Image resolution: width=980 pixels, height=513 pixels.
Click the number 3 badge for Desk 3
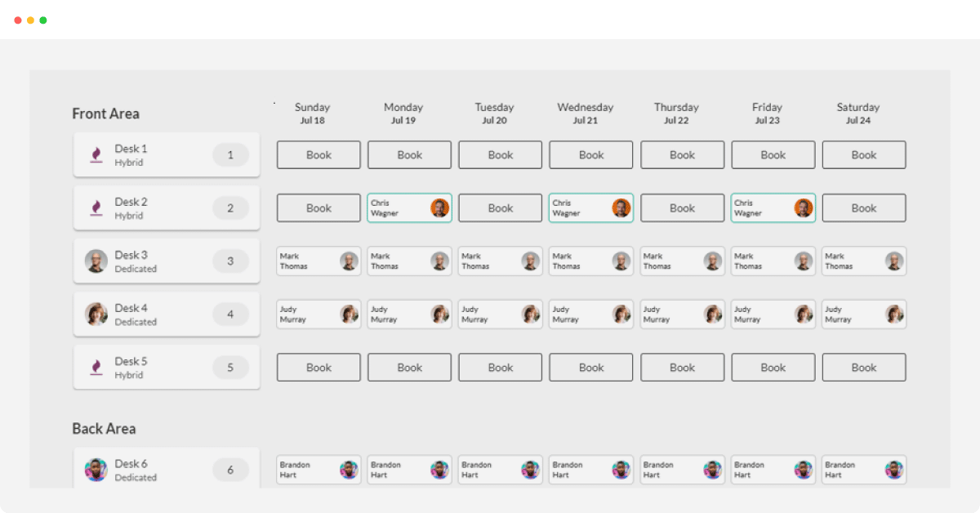pos(230,261)
